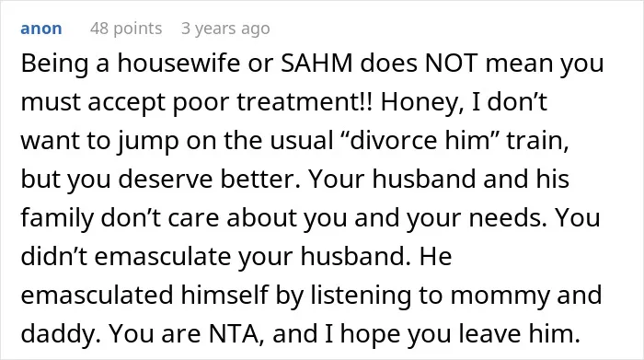The height and width of the screenshot is (360, 644).
Task: Click the word emasculated before himself
Action: pyautogui.click(x=97, y=296)
